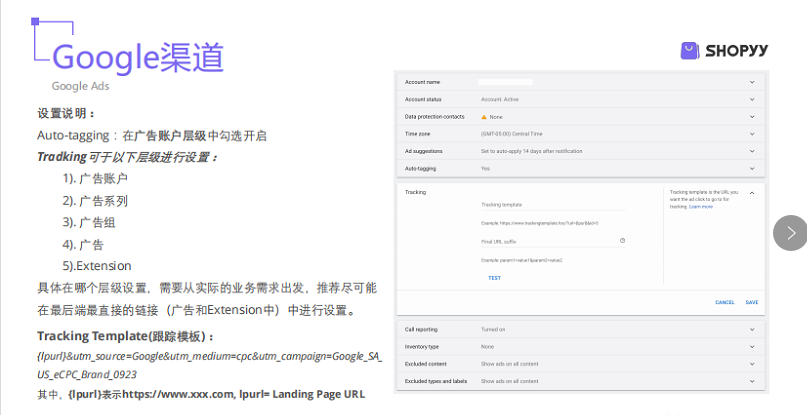Expand the Inventory type row

pyautogui.click(x=752, y=347)
